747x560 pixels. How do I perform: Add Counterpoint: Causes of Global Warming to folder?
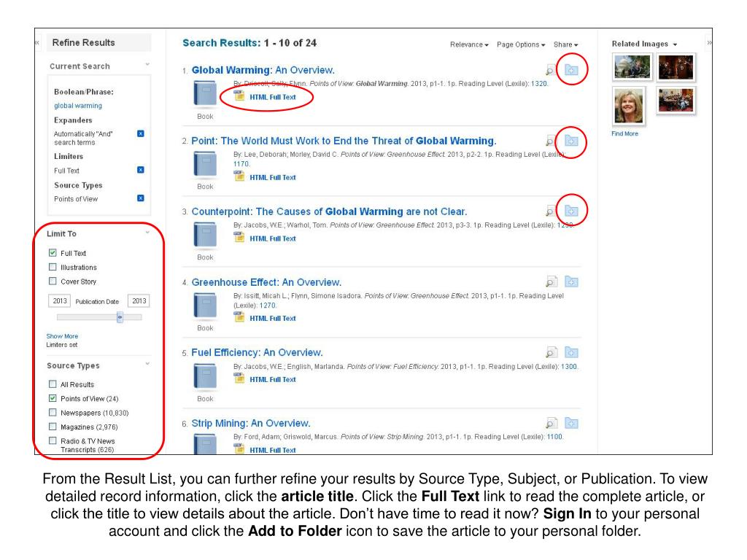[571, 211]
